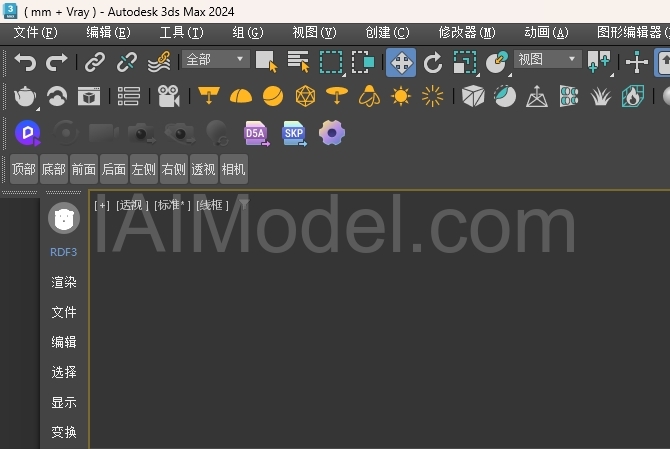
Task: Click the teal leaf sphere icon
Action: [505, 96]
